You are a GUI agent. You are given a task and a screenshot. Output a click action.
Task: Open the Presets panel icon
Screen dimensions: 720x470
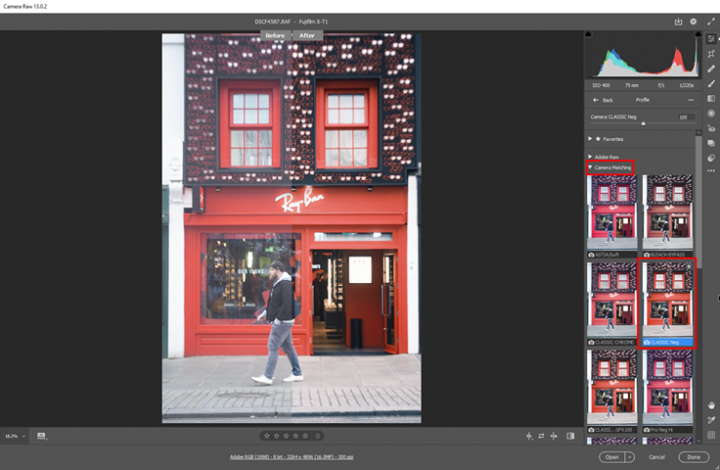coord(711,158)
